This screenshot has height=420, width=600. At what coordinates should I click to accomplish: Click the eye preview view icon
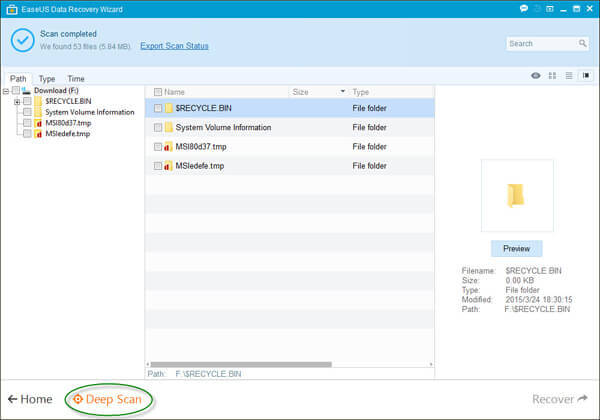(537, 76)
